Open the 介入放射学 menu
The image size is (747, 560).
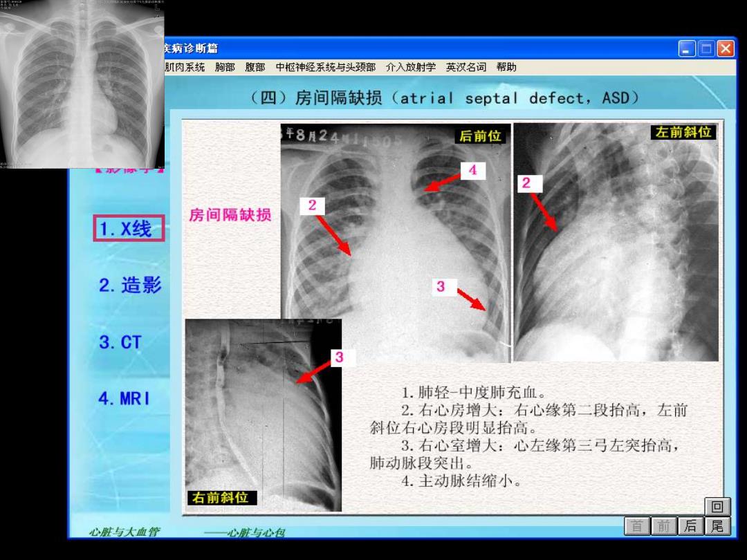[x=411, y=67]
